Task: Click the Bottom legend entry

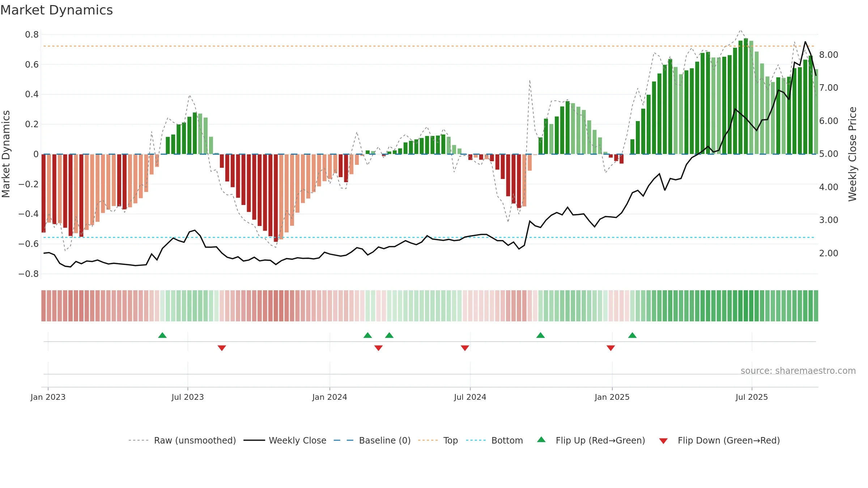Action: pyautogui.click(x=494, y=440)
